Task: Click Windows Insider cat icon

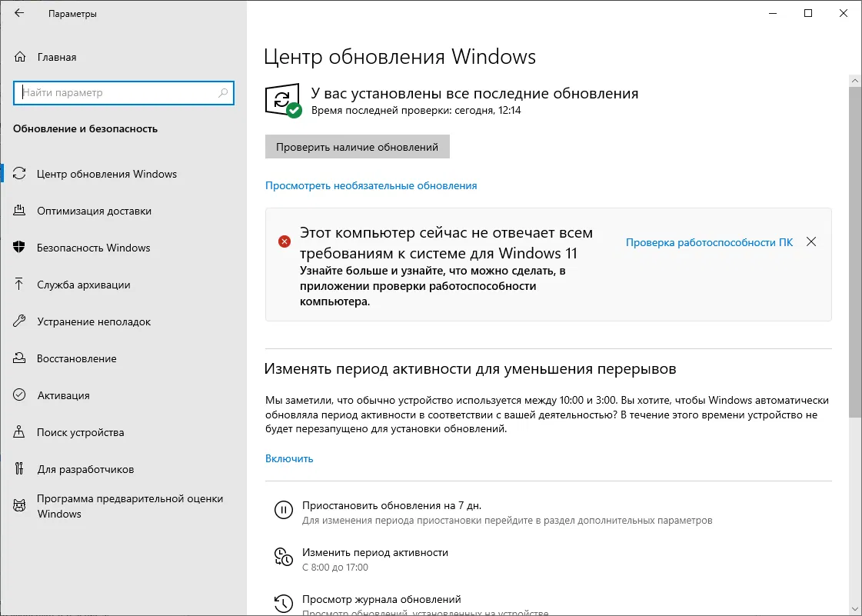Action: [19, 505]
